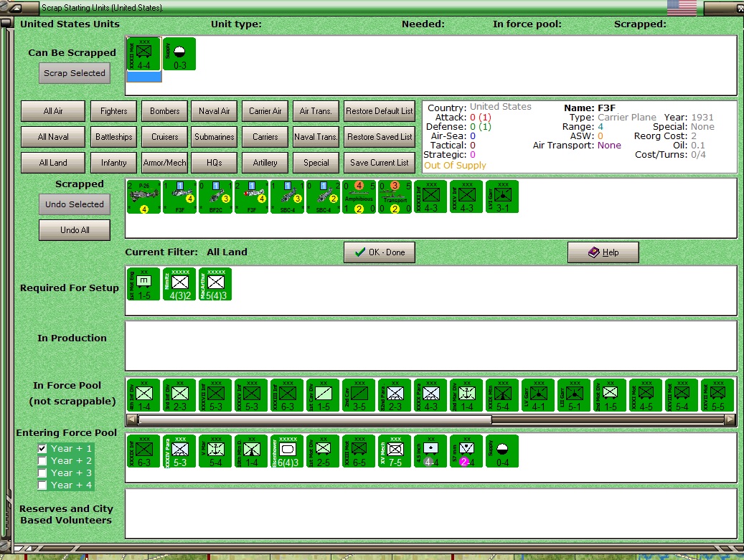Image resolution: width=744 pixels, height=560 pixels.
Task: Select 2nd Mar Div 1-4 marine unit
Action: 466,396
